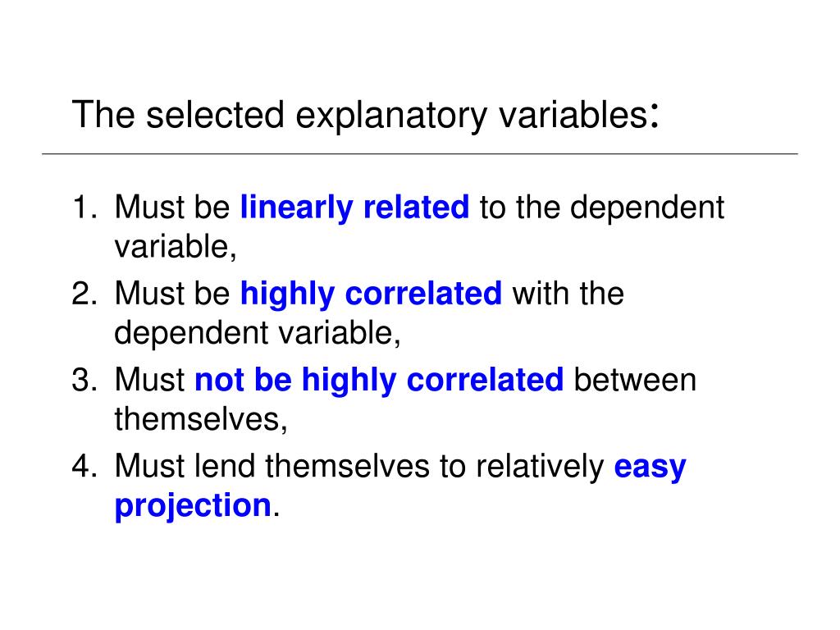Screen dimensions: 840x630
Task: Click 'Must lend themselves to relatively' text
Action: (x=359, y=467)
